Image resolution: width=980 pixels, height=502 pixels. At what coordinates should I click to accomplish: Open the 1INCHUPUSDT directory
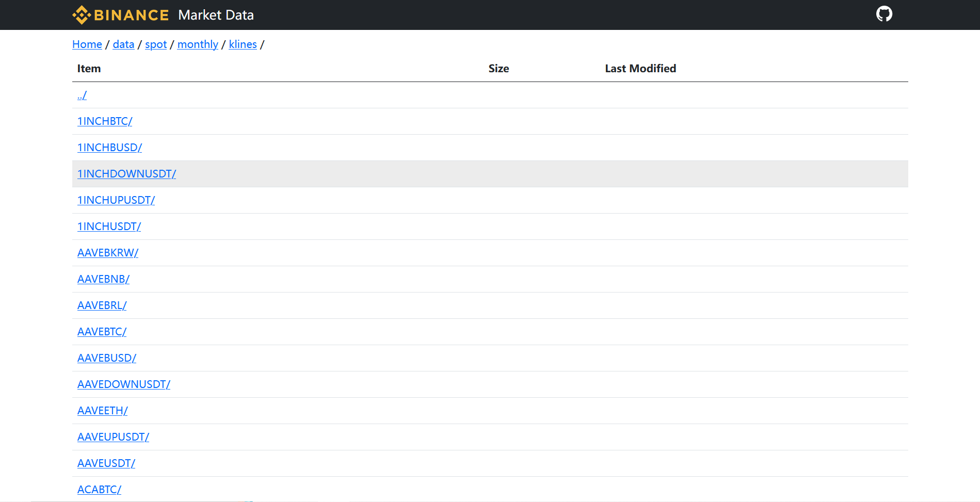click(116, 200)
